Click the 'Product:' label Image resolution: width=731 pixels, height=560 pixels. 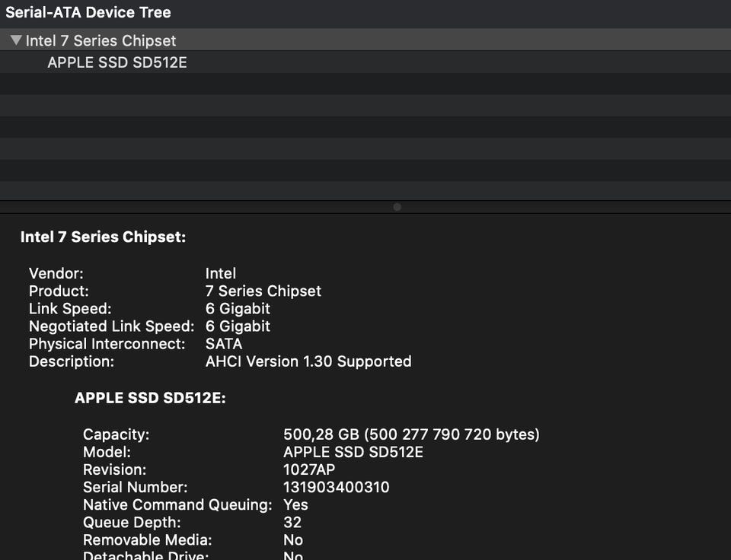pos(59,291)
